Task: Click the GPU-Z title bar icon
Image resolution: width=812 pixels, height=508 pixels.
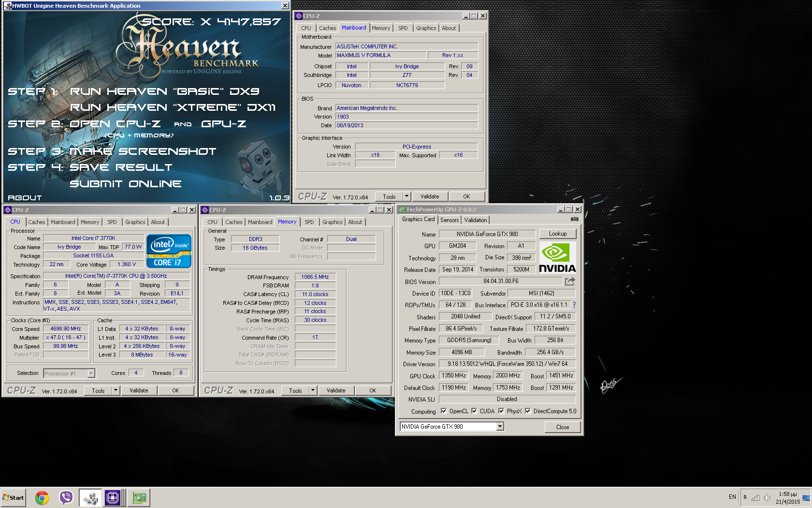Action: click(x=401, y=209)
